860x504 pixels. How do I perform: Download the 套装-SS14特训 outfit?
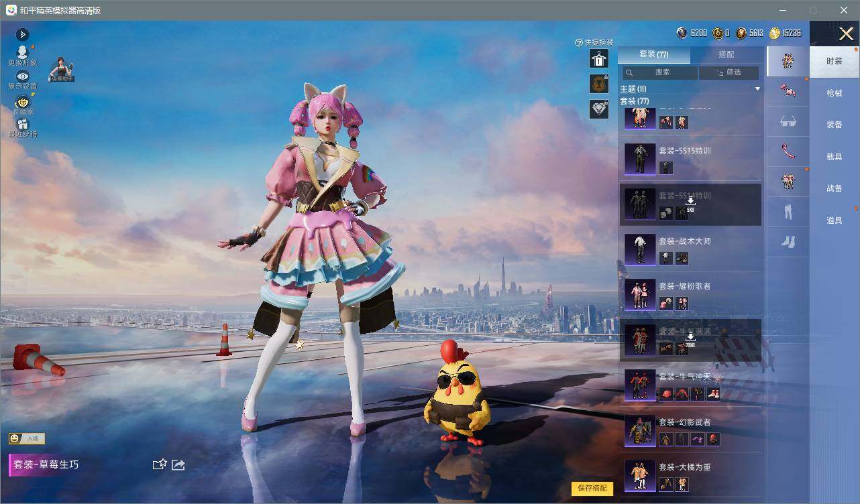click(690, 201)
